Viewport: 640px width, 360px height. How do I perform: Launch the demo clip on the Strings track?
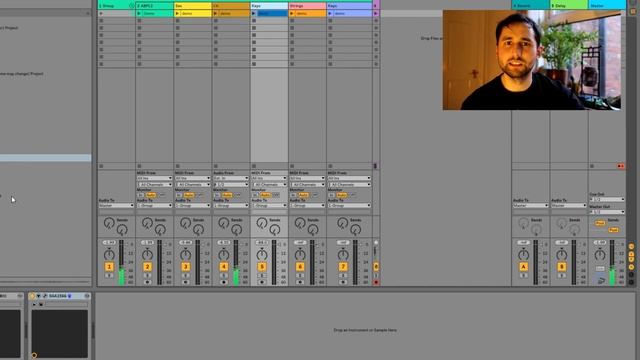point(292,13)
